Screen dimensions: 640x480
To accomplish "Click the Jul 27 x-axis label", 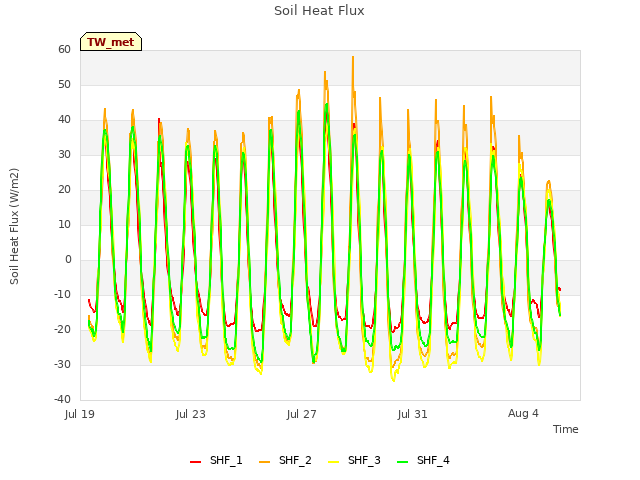I will coord(302,414).
